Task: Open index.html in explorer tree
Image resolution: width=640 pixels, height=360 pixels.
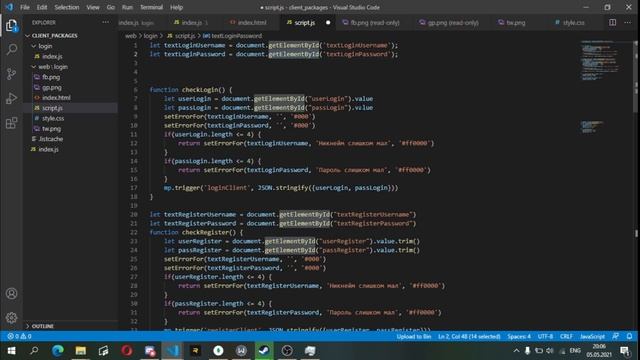Action: click(x=56, y=98)
